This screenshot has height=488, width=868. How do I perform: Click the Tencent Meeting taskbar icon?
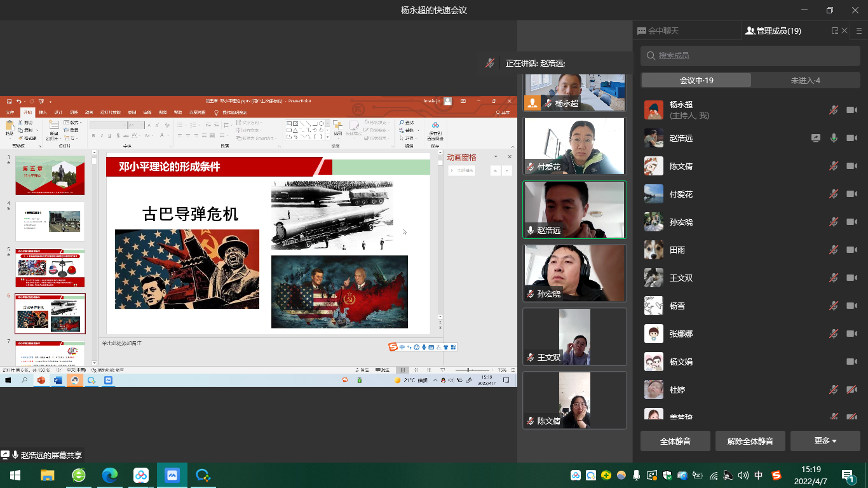click(x=172, y=475)
